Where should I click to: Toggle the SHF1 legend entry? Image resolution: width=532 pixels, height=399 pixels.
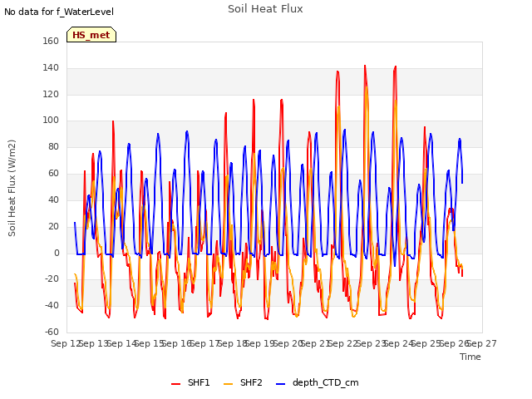click(x=190, y=382)
